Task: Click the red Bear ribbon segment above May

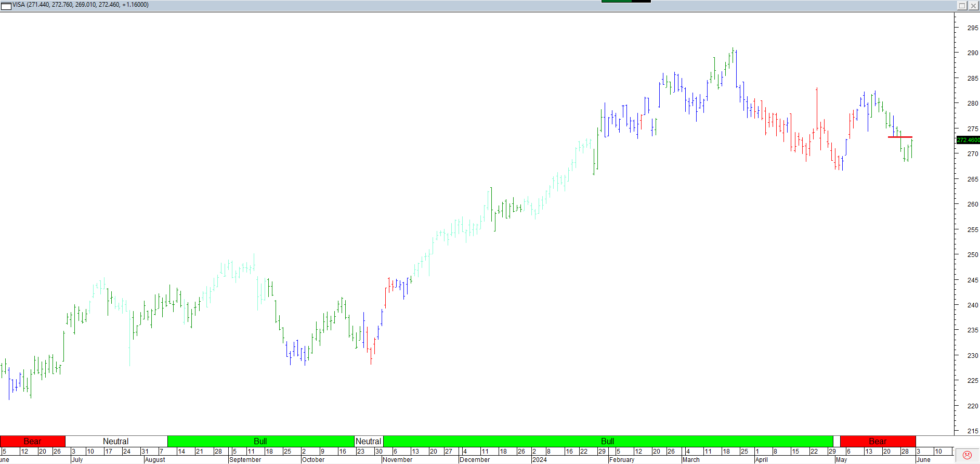Action: 878,441
